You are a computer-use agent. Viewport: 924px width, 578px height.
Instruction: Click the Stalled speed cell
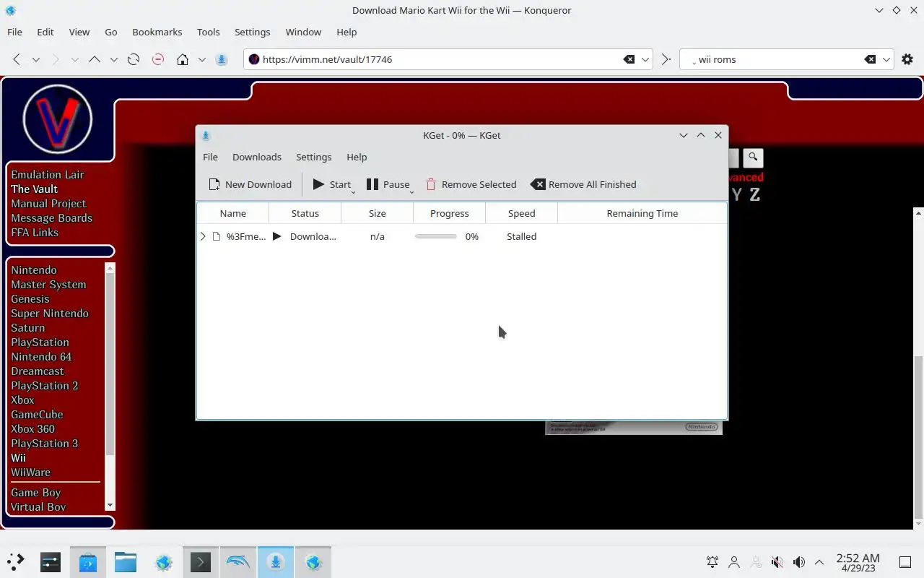coord(521,236)
